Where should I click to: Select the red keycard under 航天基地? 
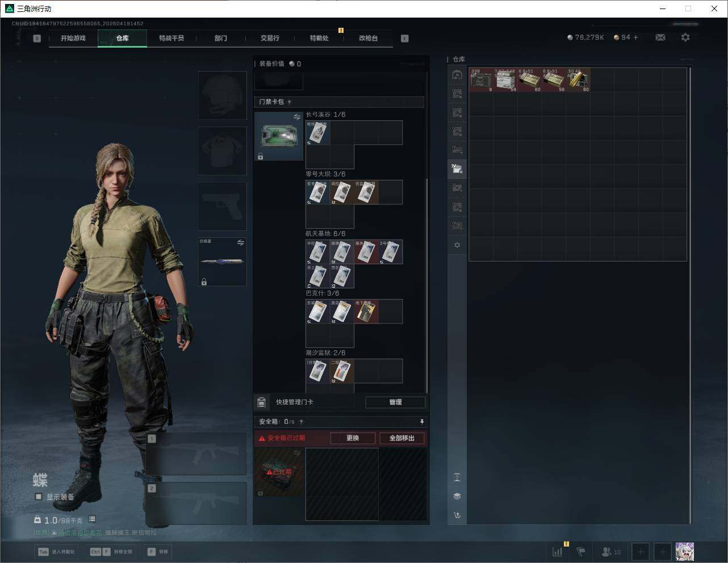tap(366, 251)
